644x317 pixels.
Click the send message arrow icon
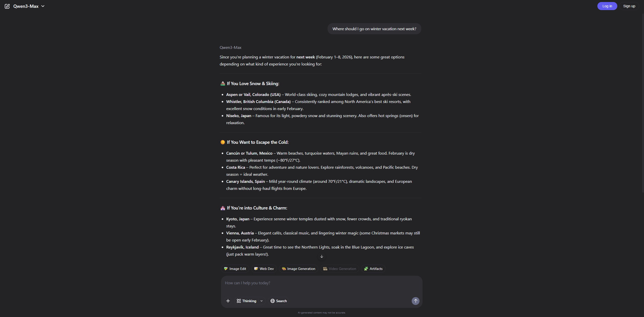point(415,301)
